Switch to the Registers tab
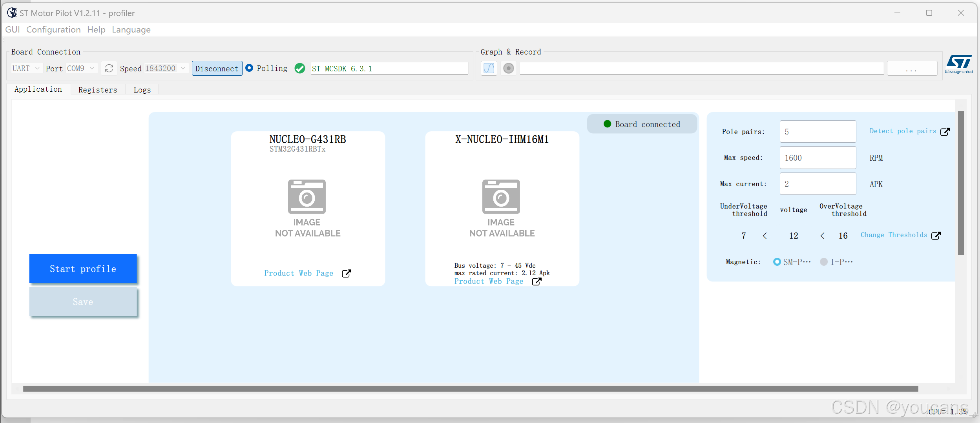Image resolution: width=980 pixels, height=423 pixels. 98,90
